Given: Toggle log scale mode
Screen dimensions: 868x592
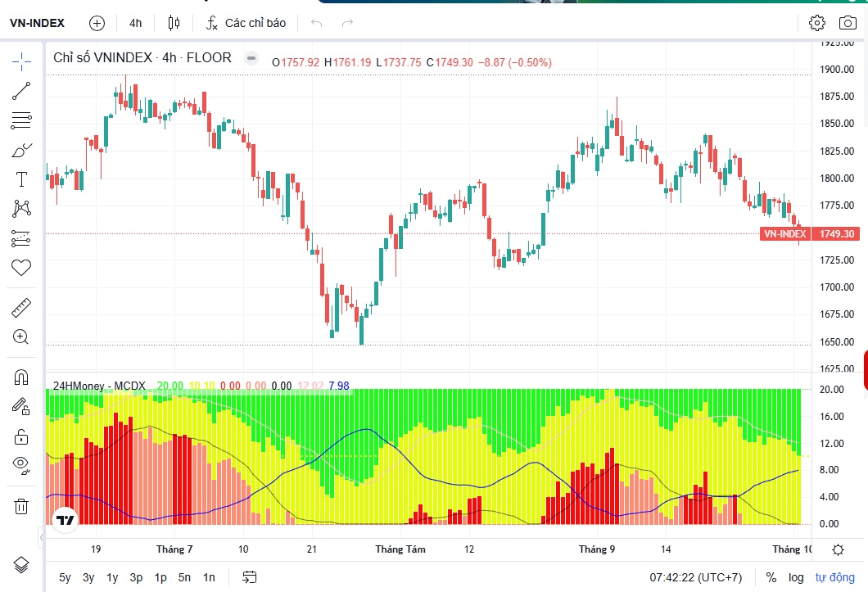Looking at the screenshot, I should 796,577.
